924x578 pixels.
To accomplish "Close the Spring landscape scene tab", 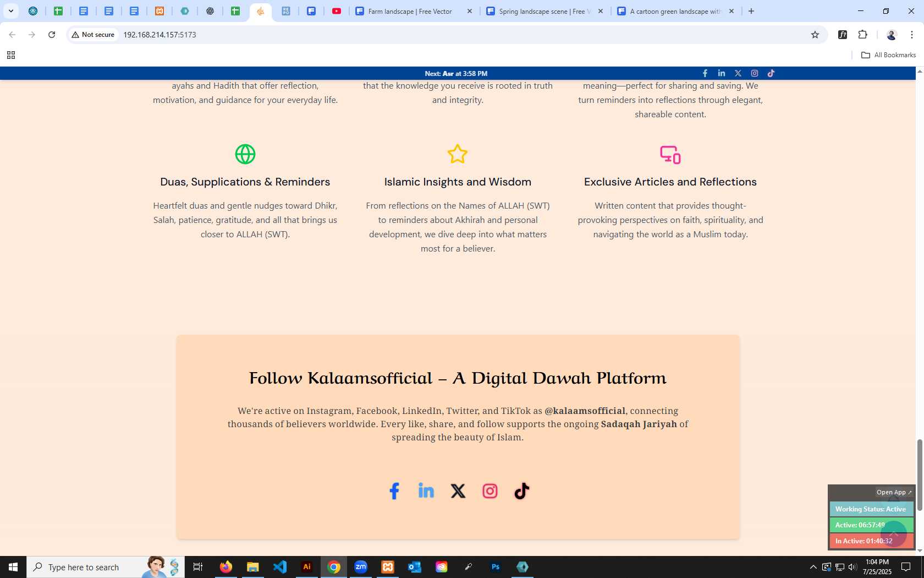I will [601, 11].
